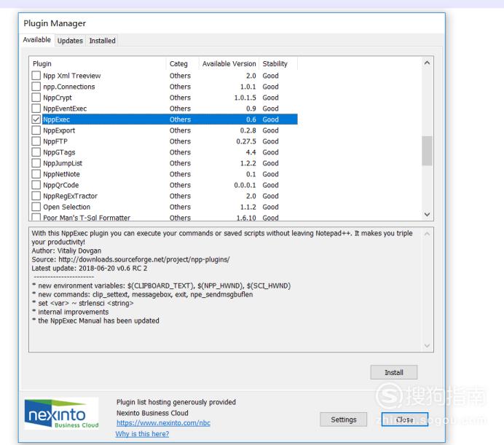Click version 0.0.0.1 in the list
Screen dimensions: 504x445
click(245, 185)
